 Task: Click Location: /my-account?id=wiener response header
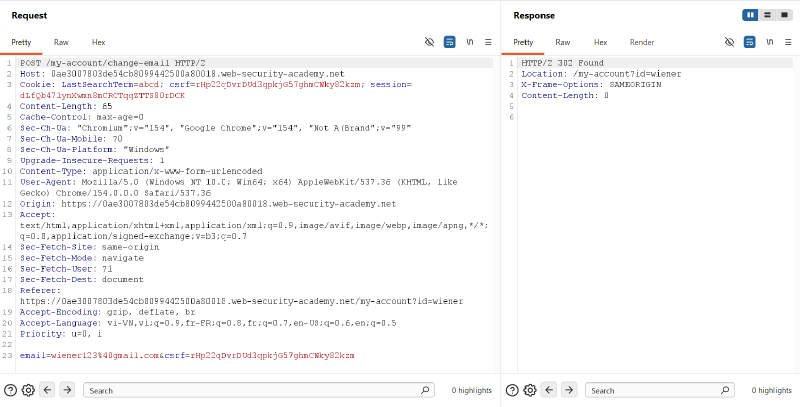(601, 74)
